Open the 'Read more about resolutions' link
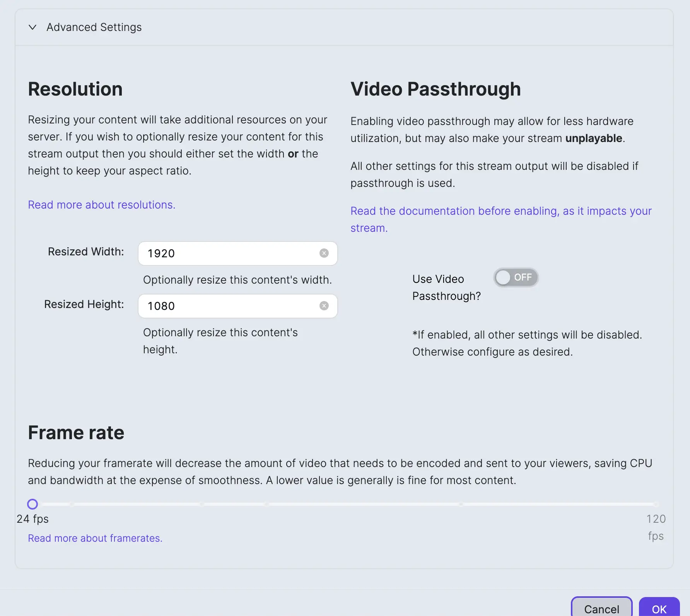 coord(102,205)
